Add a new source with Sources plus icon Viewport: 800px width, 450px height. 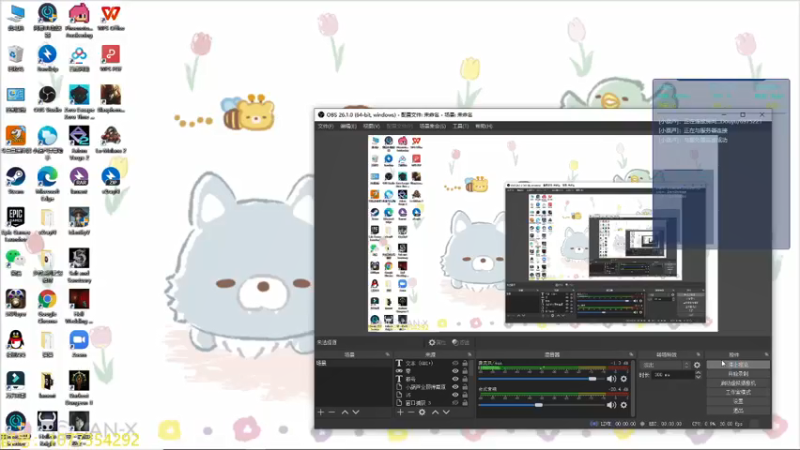[x=400, y=412]
